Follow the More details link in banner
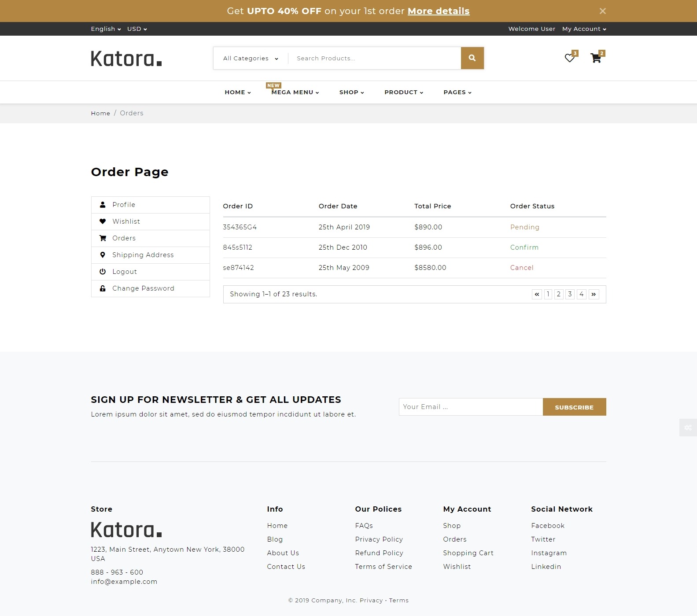Screen dimensions: 697x616 click(x=439, y=11)
